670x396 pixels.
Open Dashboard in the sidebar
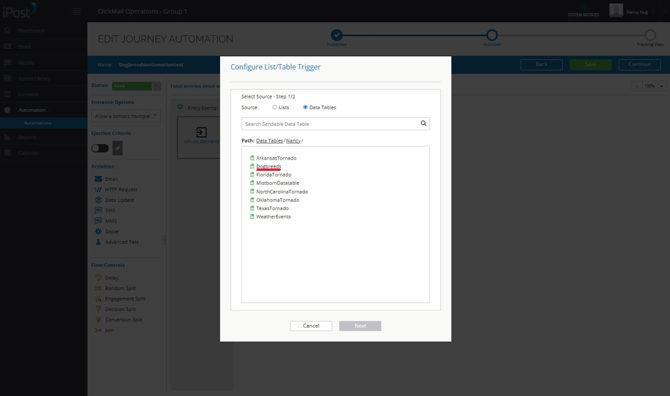[x=31, y=31]
